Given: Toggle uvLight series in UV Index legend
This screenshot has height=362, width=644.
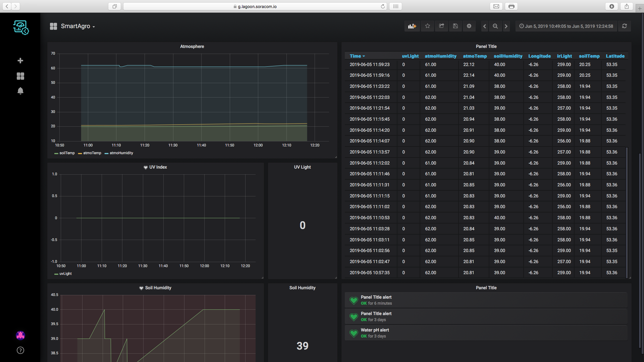Looking at the screenshot, I should (x=65, y=274).
